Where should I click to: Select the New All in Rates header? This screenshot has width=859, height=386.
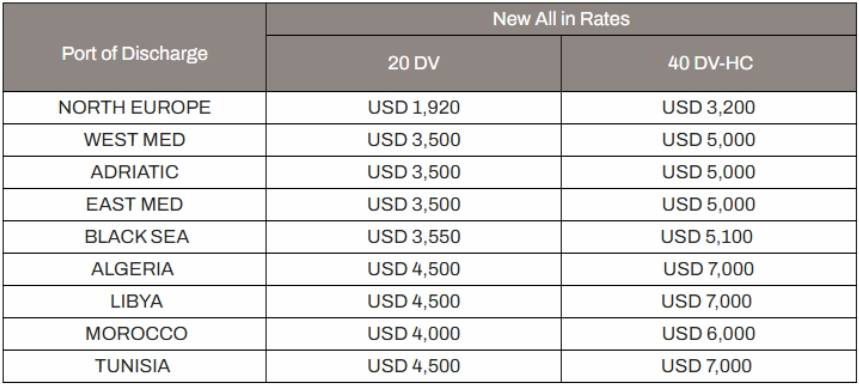click(x=561, y=19)
